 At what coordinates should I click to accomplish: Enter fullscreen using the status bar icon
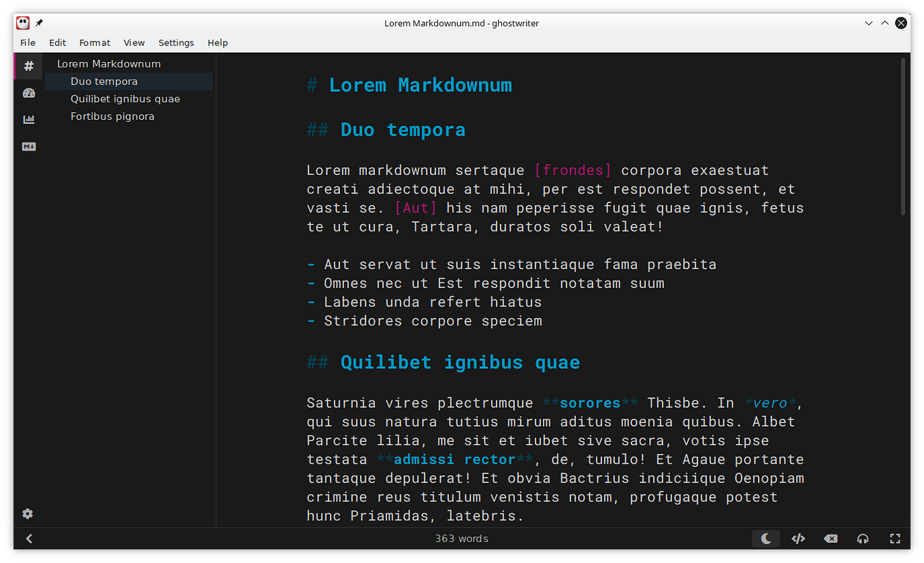point(895,538)
